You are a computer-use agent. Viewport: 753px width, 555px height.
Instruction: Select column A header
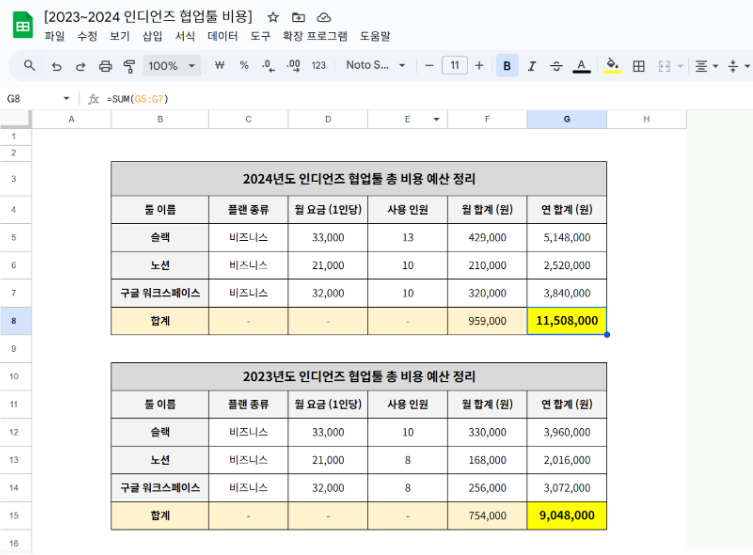pos(72,119)
